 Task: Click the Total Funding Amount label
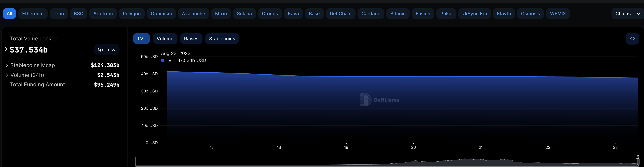[x=37, y=85]
